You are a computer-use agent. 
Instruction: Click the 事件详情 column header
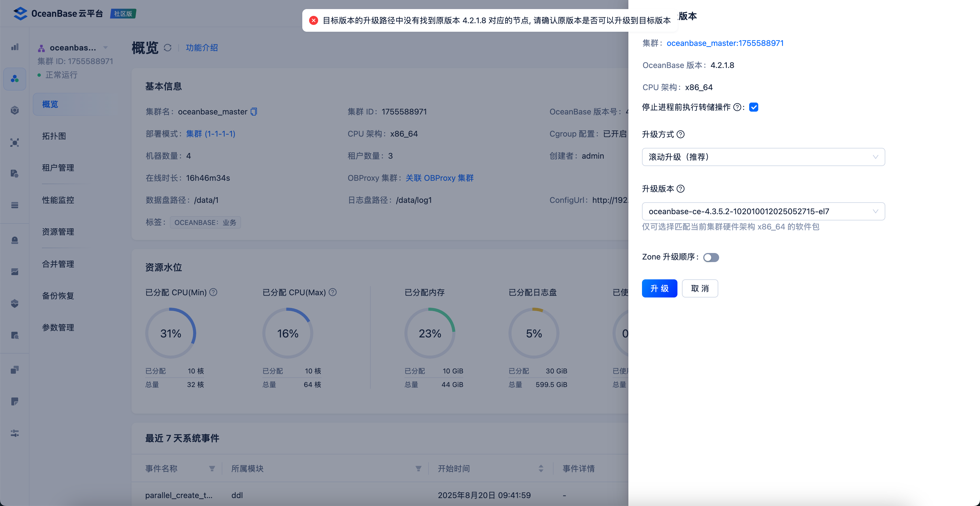tap(578, 468)
